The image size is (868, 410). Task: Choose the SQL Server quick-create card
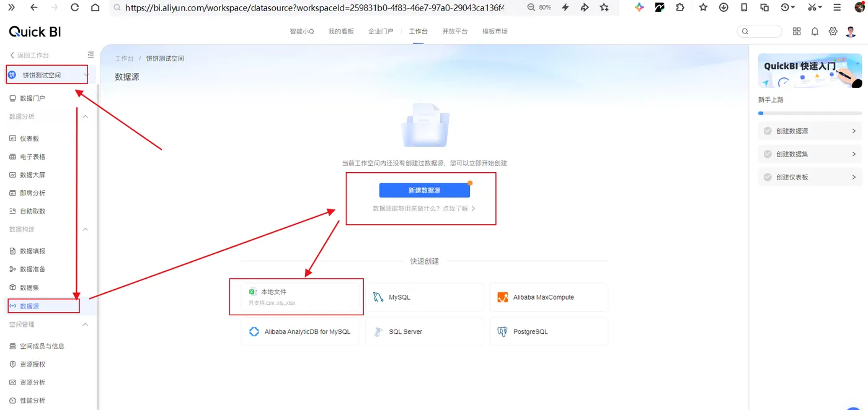point(425,331)
